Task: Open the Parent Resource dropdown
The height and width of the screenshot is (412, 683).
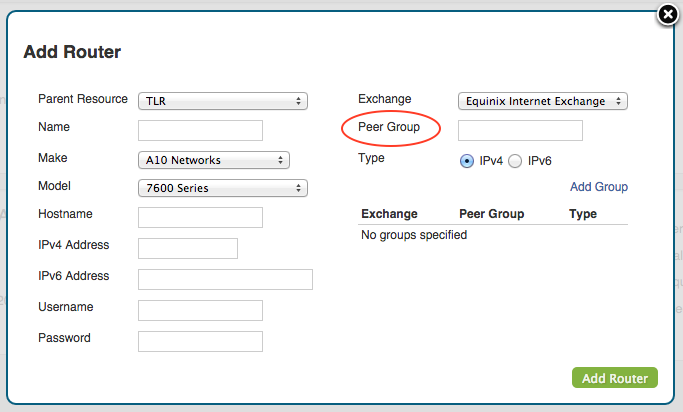Action: [x=222, y=101]
